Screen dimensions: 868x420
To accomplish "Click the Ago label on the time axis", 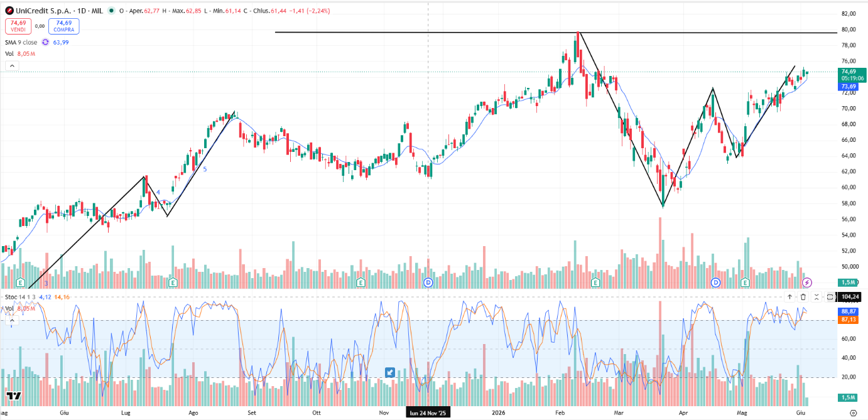I will pyautogui.click(x=193, y=412).
